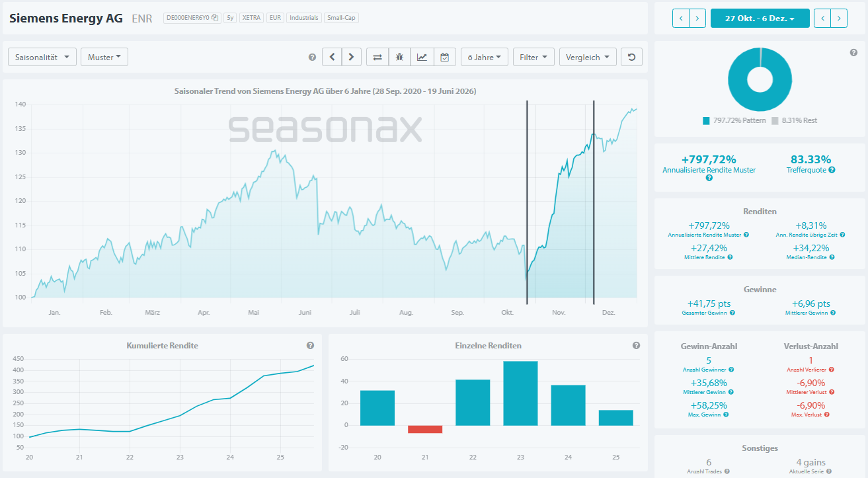Image resolution: width=868 pixels, height=478 pixels.
Task: Click the red loss bar for year 21
Action: (425, 429)
